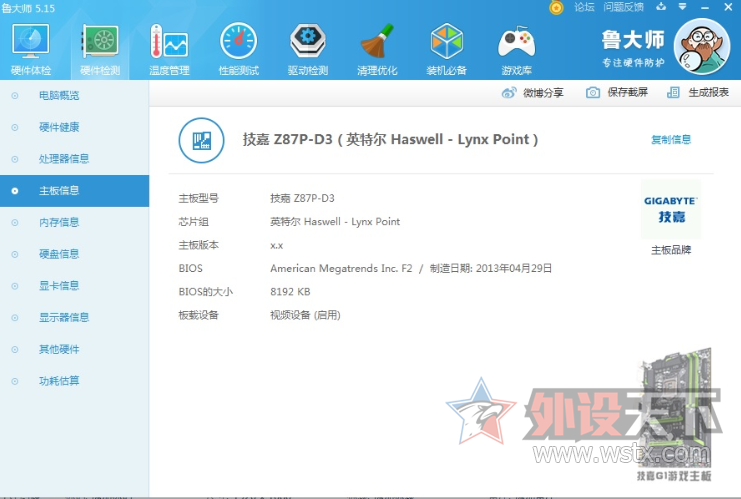Viewport: 741px width, 499px height.
Task: Open 温度管理 temperature management
Action: coord(169,50)
